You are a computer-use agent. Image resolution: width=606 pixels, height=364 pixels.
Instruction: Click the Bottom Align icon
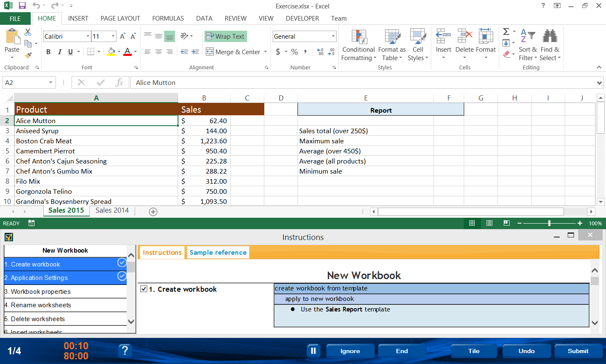(x=170, y=37)
